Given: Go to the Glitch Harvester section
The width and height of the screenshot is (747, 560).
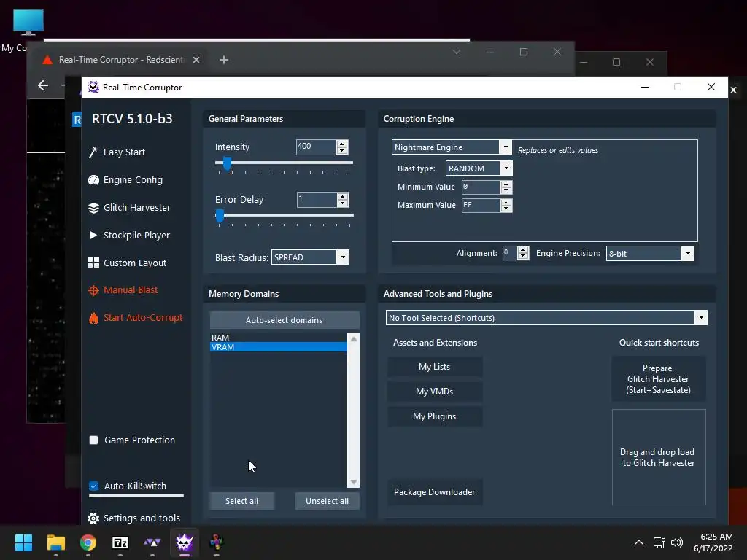Looking at the screenshot, I should tap(136, 208).
